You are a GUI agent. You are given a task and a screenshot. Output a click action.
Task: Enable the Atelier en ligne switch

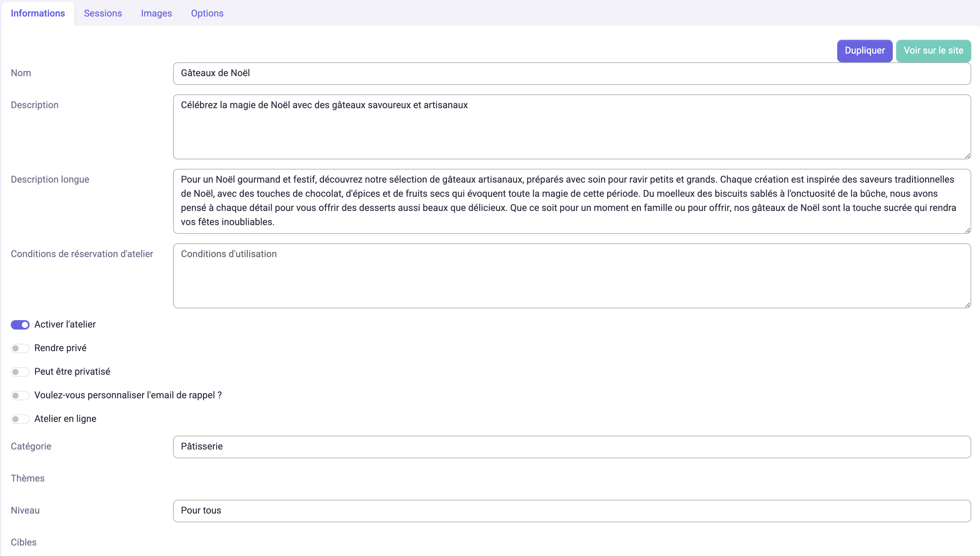[20, 419]
